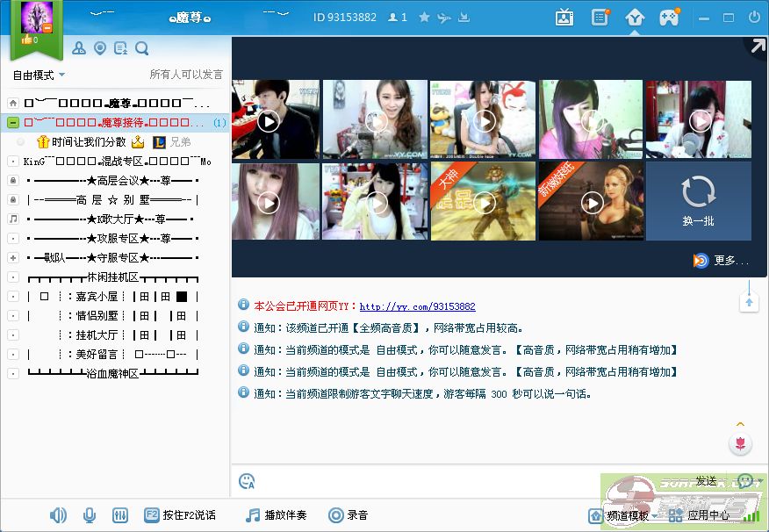This screenshot has width=769, height=532.
Task: Select the 休闲挂机区 channel
Action: [x=112, y=277]
